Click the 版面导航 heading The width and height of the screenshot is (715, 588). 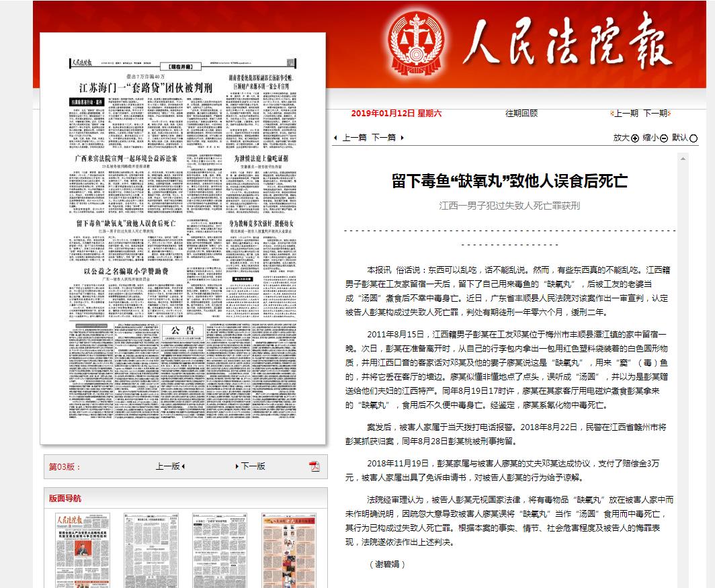(65, 499)
